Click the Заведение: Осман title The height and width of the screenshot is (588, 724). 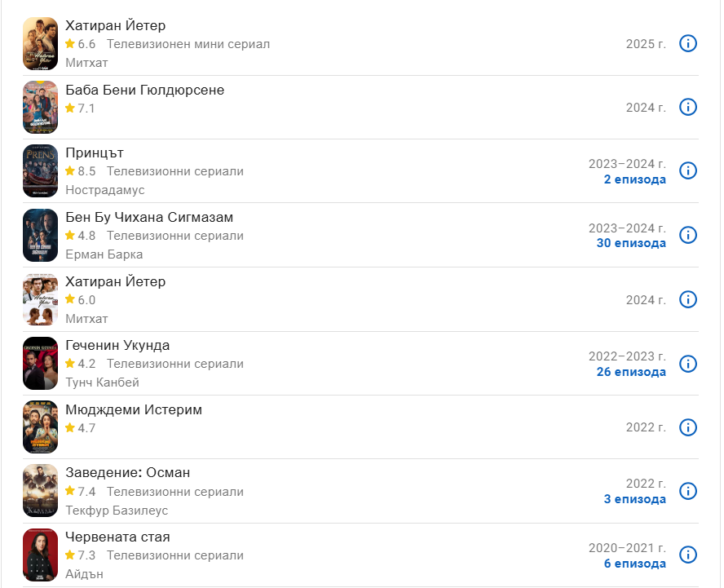[127, 473]
